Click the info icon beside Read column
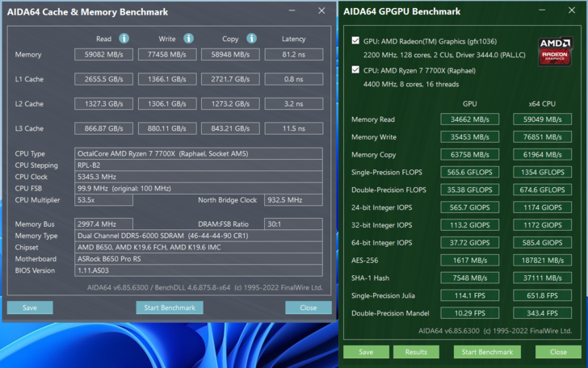 click(124, 39)
